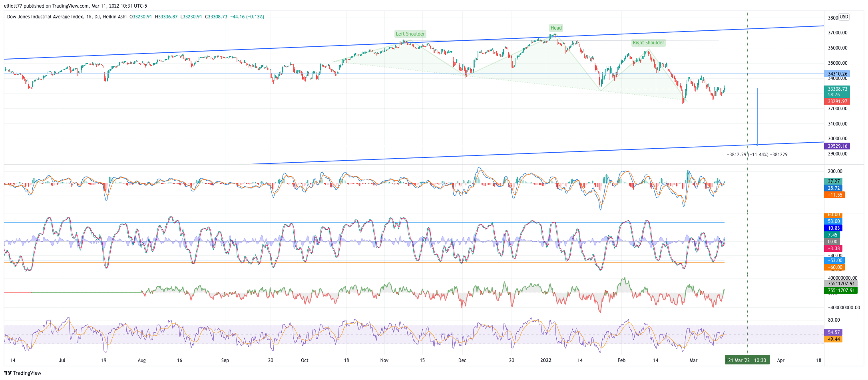Image resolution: width=868 pixels, height=380 pixels.
Task: Click the dark blue 10.83 value label
Action: [x=833, y=228]
